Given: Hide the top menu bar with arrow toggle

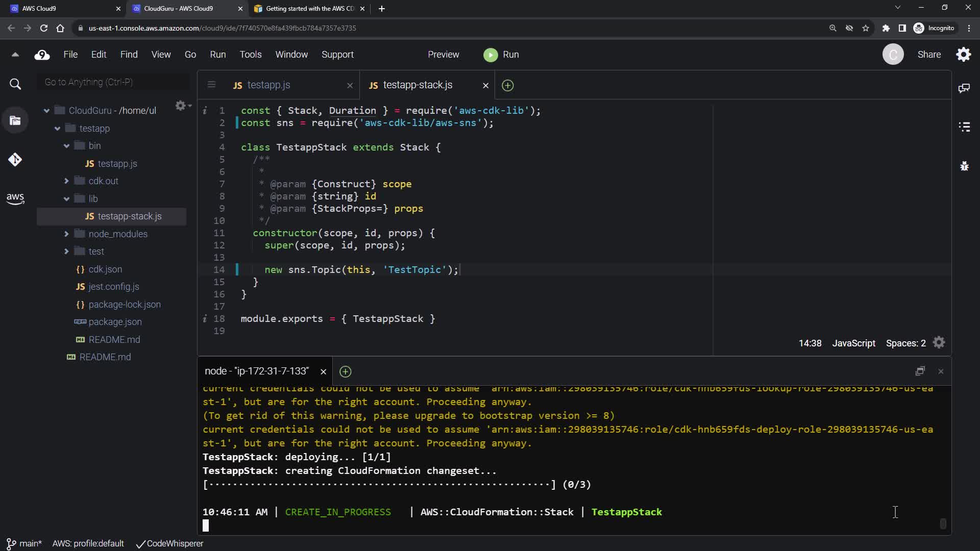Looking at the screenshot, I should (15, 55).
